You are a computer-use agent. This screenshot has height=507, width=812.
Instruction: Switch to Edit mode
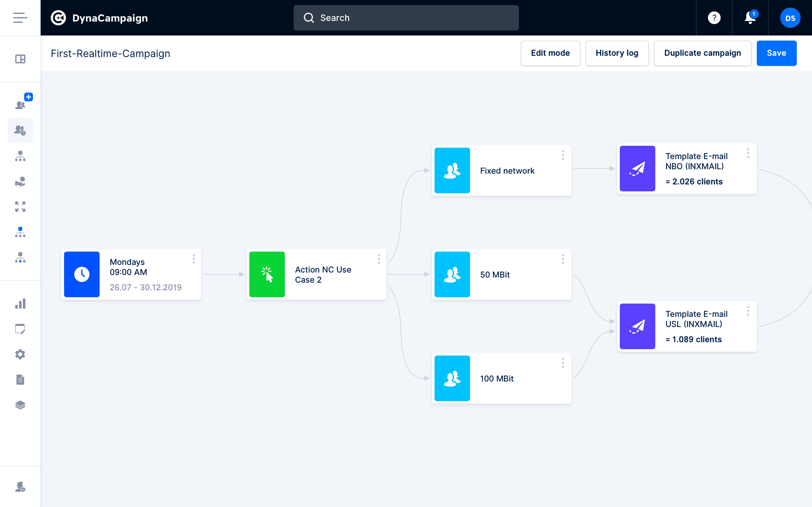(550, 53)
